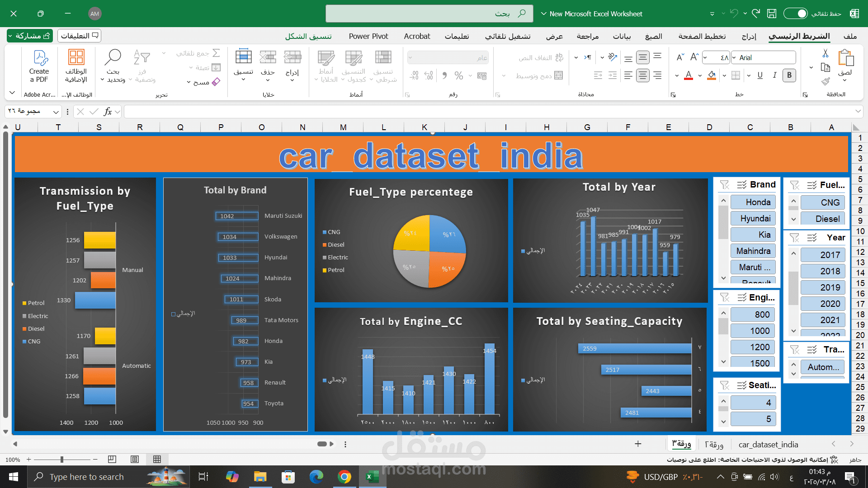Screen dimensions: 868x488
Task: Toggle multi-select on the Engine slicer
Action: [x=742, y=297]
